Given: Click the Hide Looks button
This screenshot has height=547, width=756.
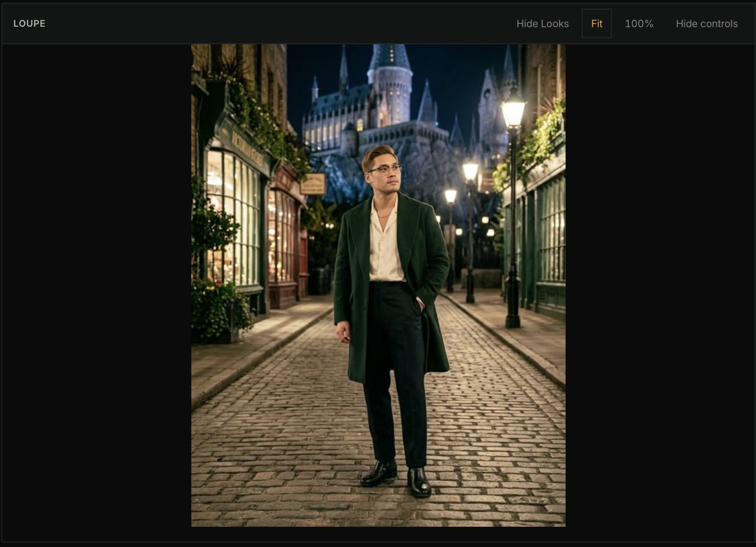Looking at the screenshot, I should (542, 24).
